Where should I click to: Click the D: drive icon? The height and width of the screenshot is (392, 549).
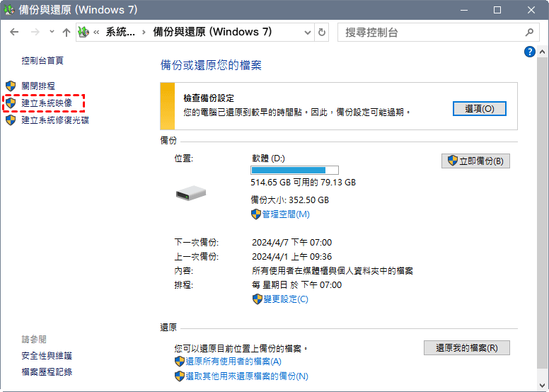click(x=191, y=193)
